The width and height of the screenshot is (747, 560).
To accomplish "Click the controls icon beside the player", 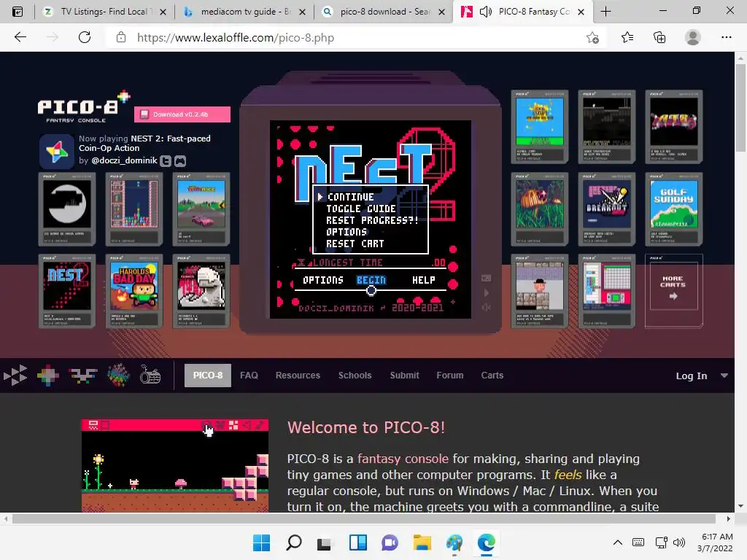I will coord(485,278).
